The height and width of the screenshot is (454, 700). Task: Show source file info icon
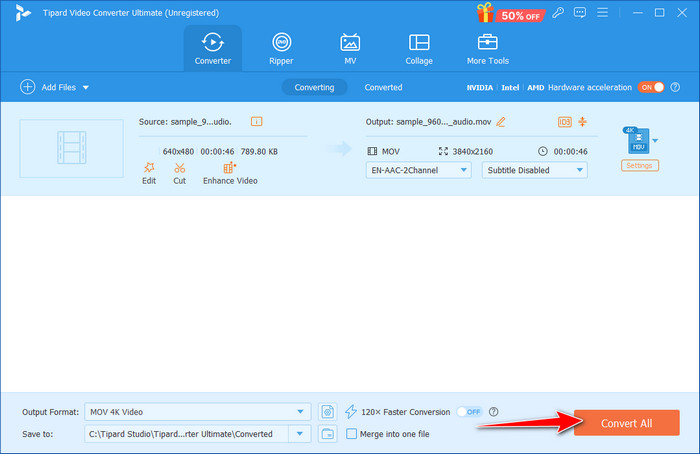tap(256, 121)
